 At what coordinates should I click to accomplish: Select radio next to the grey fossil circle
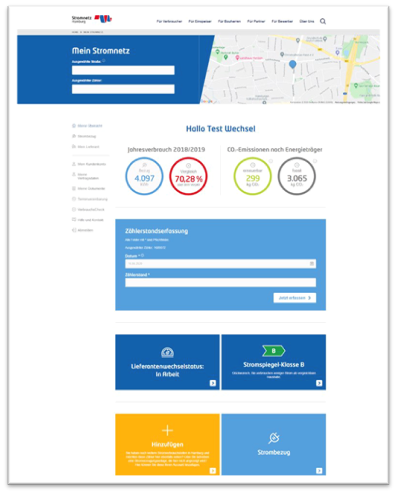coord(315,161)
